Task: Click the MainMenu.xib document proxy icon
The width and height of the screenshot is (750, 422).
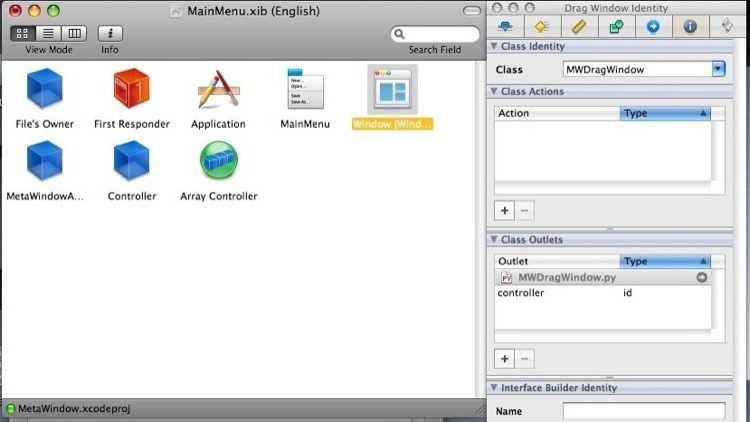Action: coord(176,11)
